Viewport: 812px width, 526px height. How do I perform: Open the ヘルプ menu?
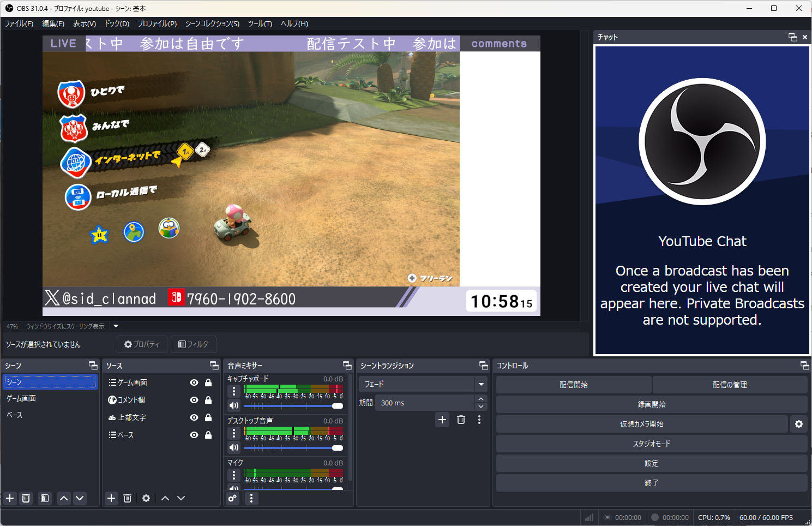pos(294,23)
